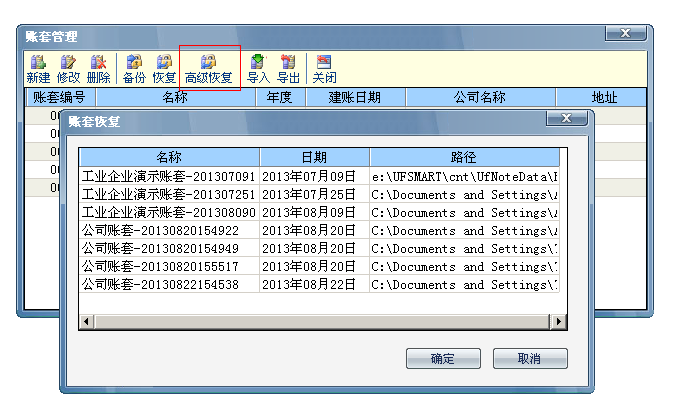Image resolution: width=676 pixels, height=404 pixels.
Task: Select row 公司账套-20130820154922
Action: 319,231
